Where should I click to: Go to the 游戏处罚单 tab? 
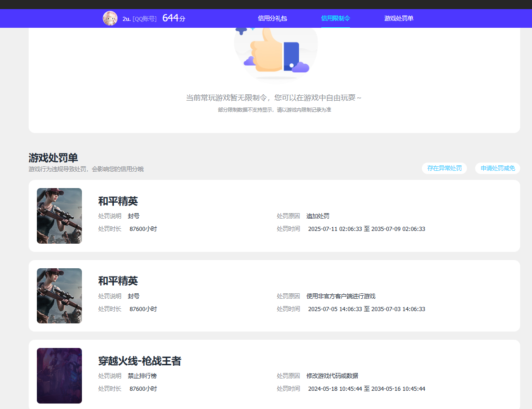coord(399,18)
